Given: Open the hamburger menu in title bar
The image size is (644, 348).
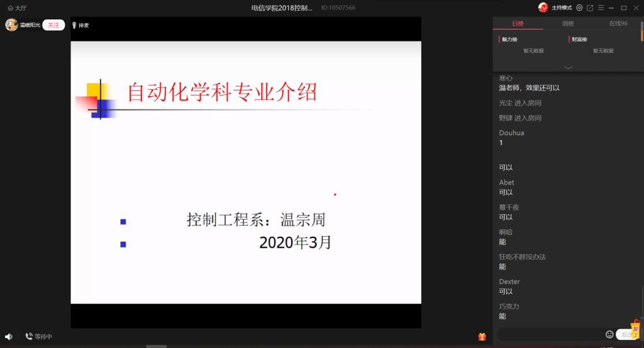Looking at the screenshot, I should tap(601, 8).
